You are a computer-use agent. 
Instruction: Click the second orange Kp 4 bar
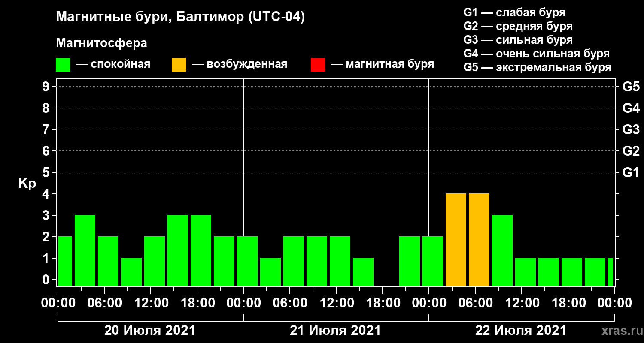pos(479,240)
